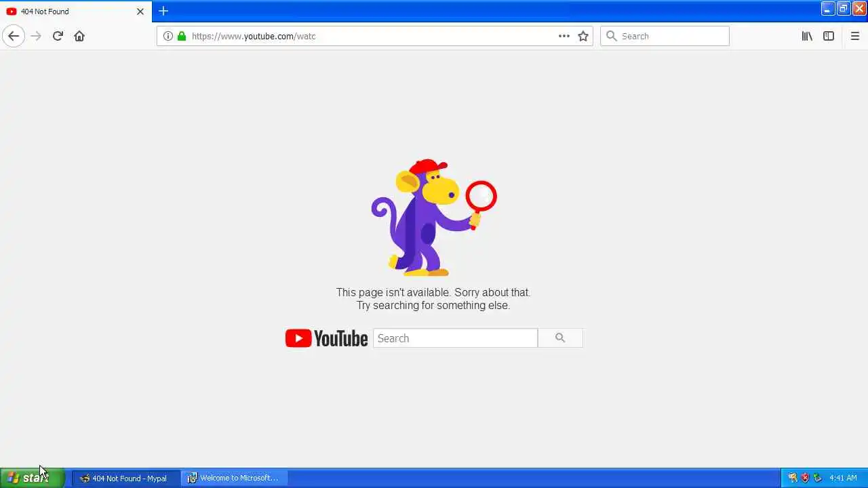Open the browser hamburger menu
868x488 pixels.
point(855,36)
